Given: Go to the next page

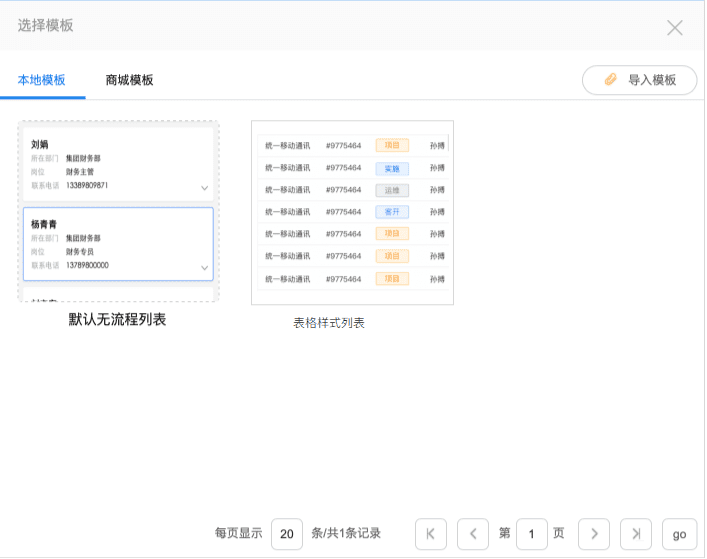Looking at the screenshot, I should (594, 534).
